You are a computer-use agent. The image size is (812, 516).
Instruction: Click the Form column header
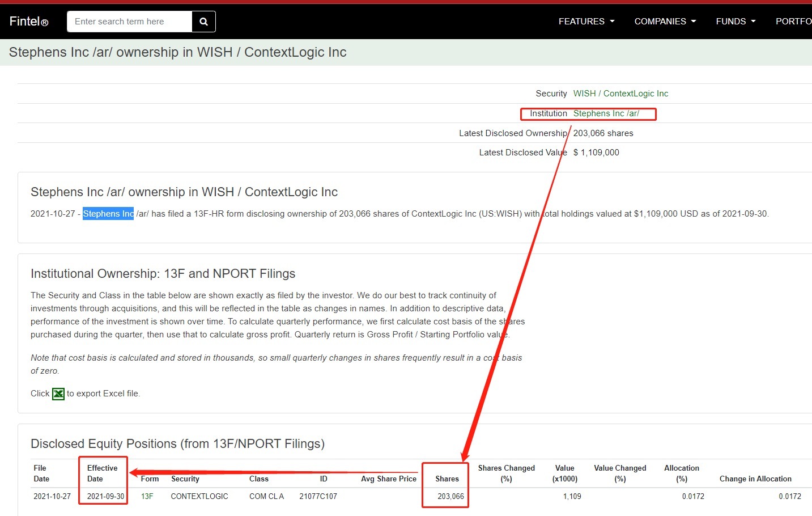(x=150, y=479)
